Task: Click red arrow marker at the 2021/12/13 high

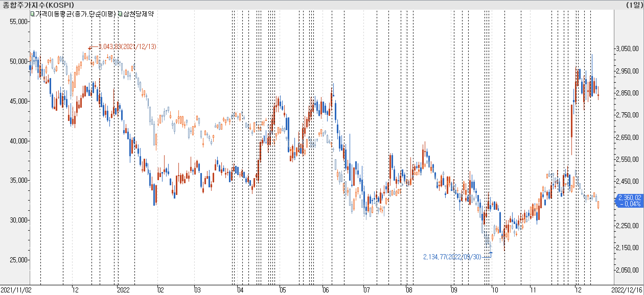Action: coord(90,48)
